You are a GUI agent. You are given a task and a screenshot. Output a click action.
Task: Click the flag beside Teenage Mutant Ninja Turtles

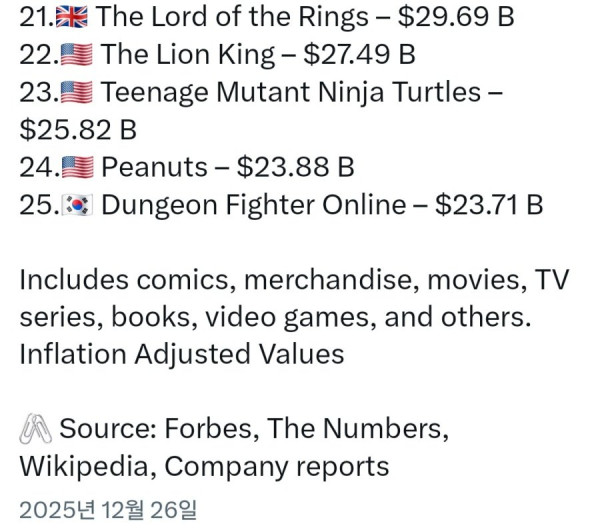(78, 93)
